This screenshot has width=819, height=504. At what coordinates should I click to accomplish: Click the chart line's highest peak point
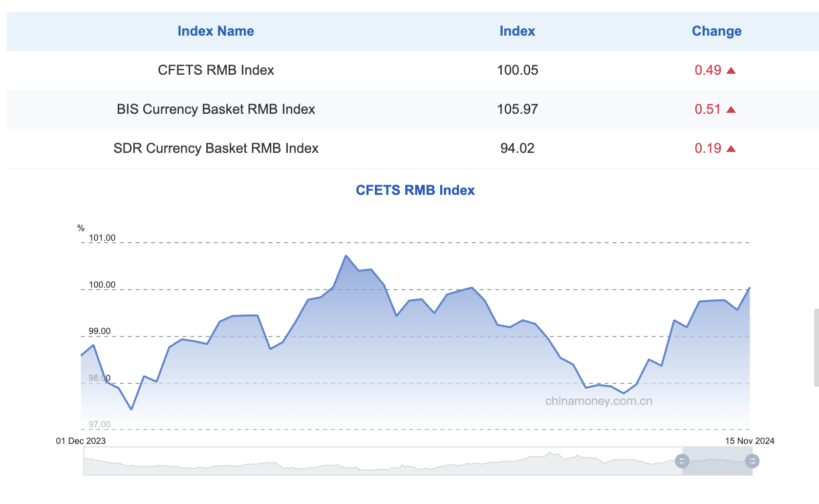346,255
